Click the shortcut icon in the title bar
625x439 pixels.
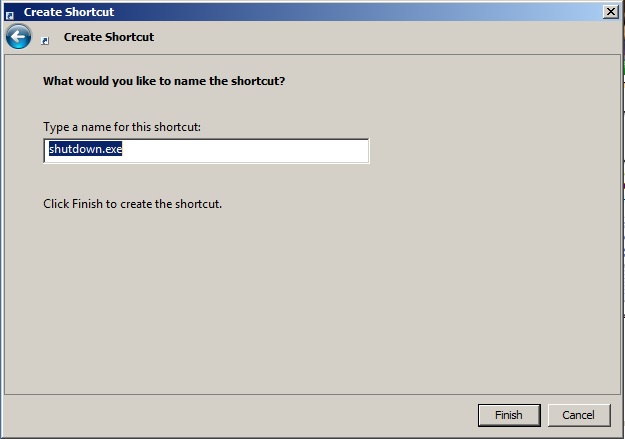(10, 15)
